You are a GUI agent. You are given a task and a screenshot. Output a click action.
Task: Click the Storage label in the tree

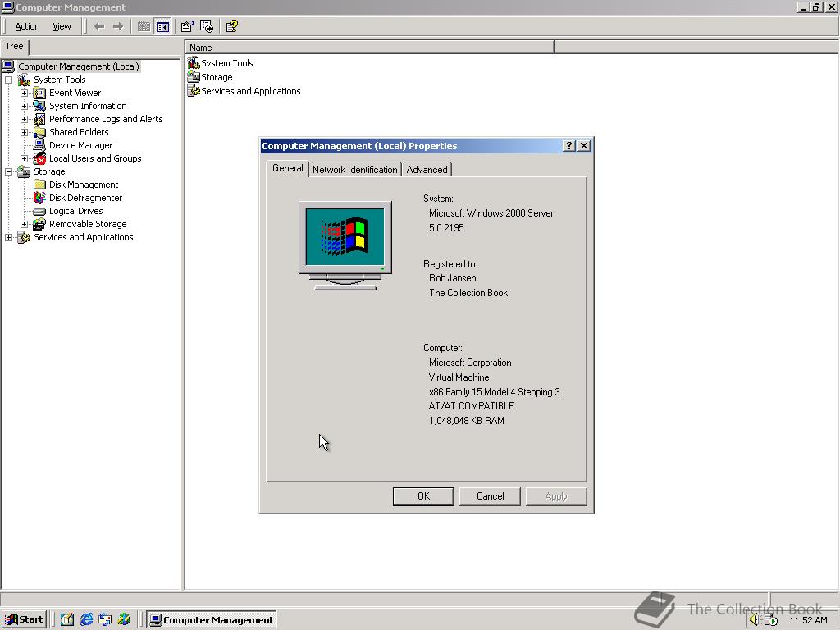49,171
